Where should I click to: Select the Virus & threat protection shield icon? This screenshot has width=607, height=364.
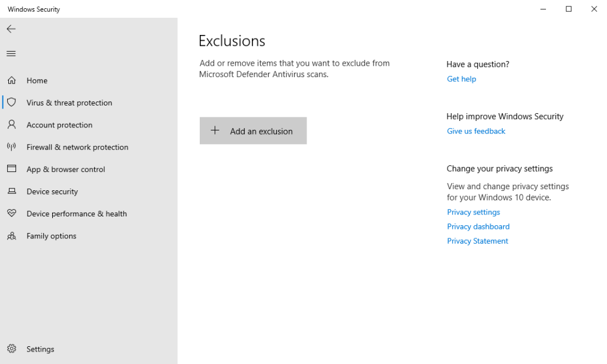(12, 102)
